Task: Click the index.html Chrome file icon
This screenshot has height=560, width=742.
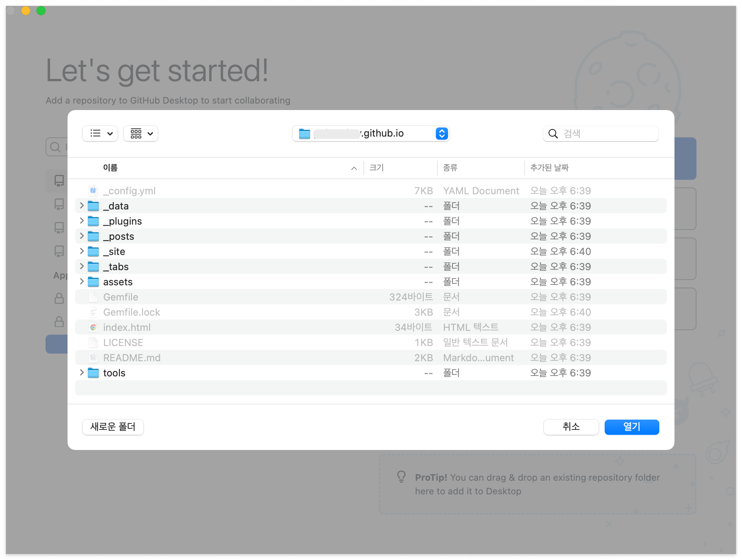Action: (x=93, y=327)
